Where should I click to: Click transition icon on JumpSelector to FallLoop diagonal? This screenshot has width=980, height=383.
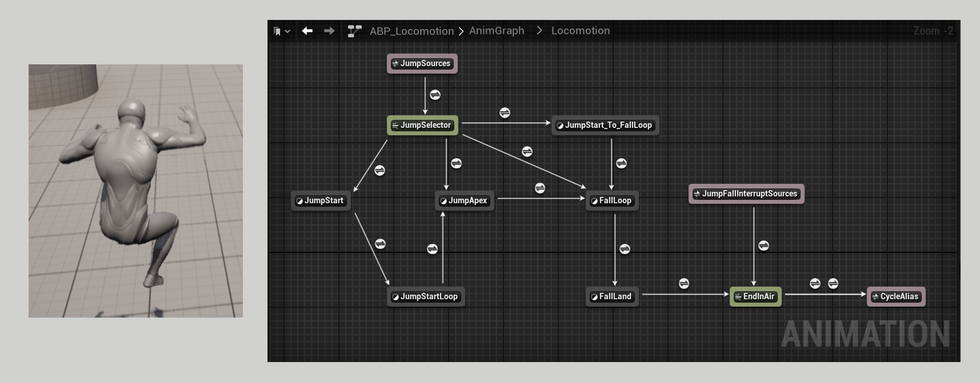(x=527, y=152)
